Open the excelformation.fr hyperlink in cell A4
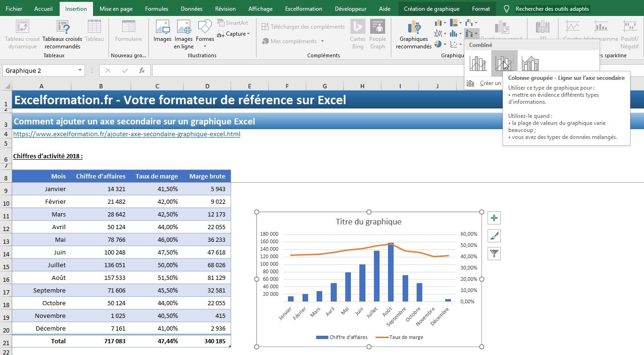 [127, 134]
